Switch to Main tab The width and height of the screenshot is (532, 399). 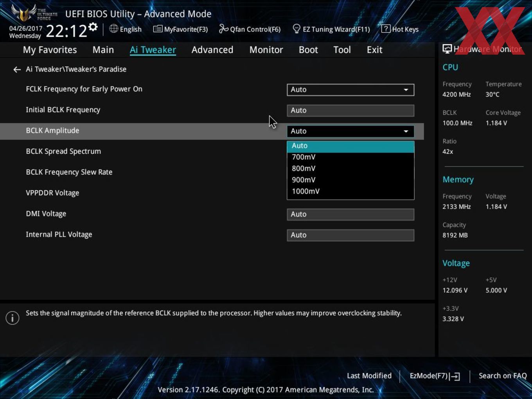(103, 50)
